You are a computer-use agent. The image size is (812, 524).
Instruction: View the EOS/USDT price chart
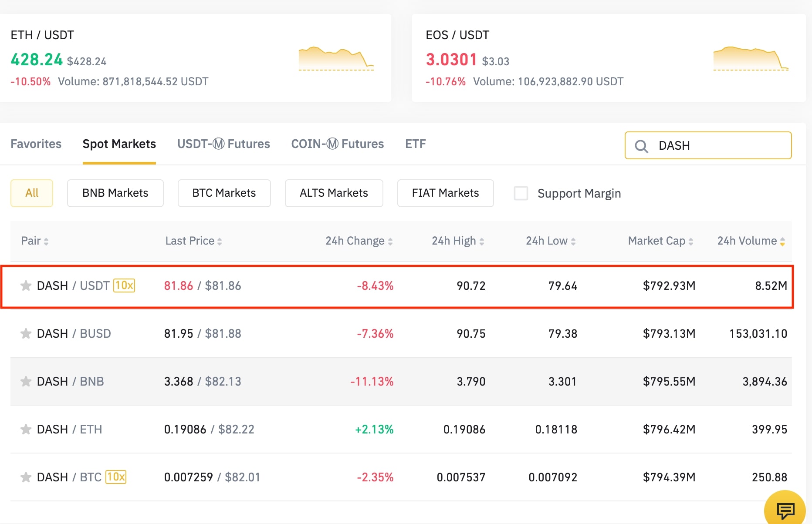[750, 59]
